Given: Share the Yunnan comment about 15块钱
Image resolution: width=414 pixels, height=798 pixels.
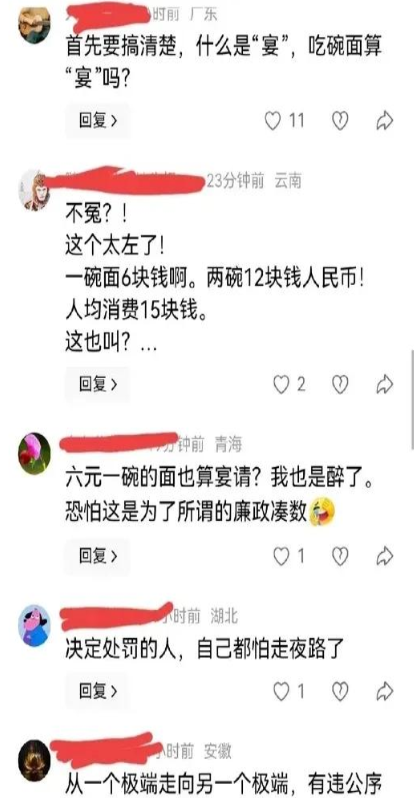Looking at the screenshot, I should pos(384,385).
